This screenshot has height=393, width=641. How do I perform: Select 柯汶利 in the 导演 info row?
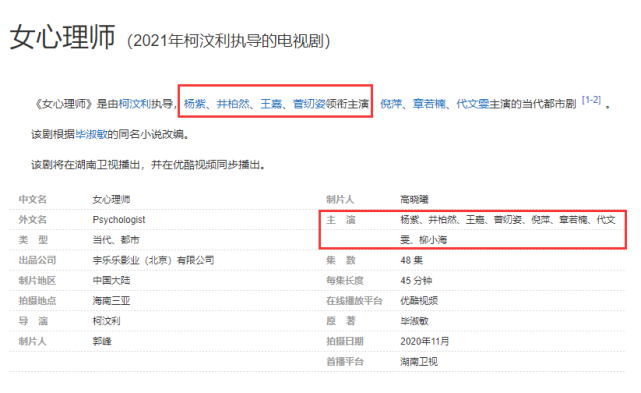coord(107,321)
